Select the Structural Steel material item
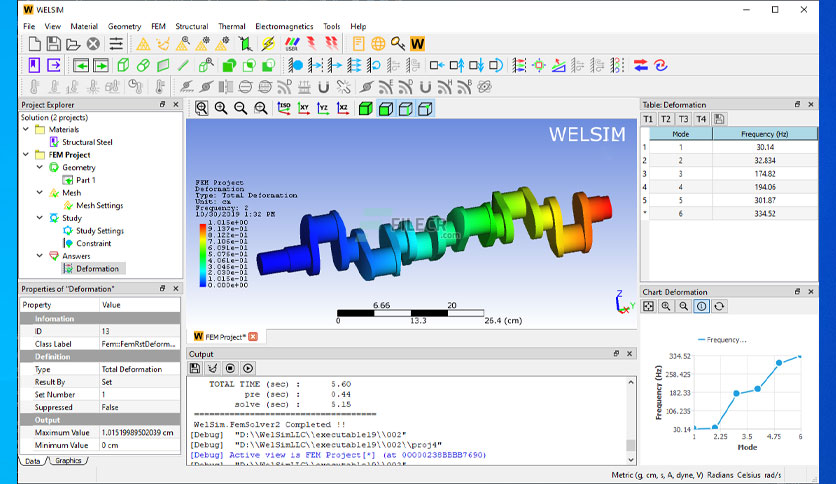This screenshot has height=484, width=836. tap(87, 142)
